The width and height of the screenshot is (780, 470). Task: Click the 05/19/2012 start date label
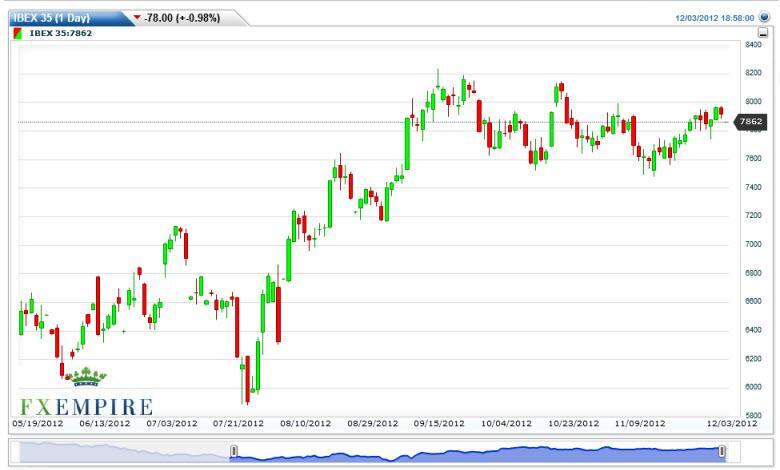[x=36, y=423]
